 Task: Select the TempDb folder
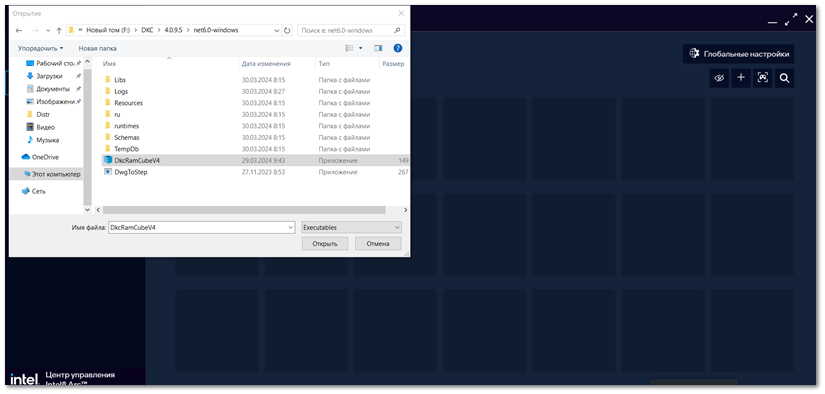tap(126, 149)
